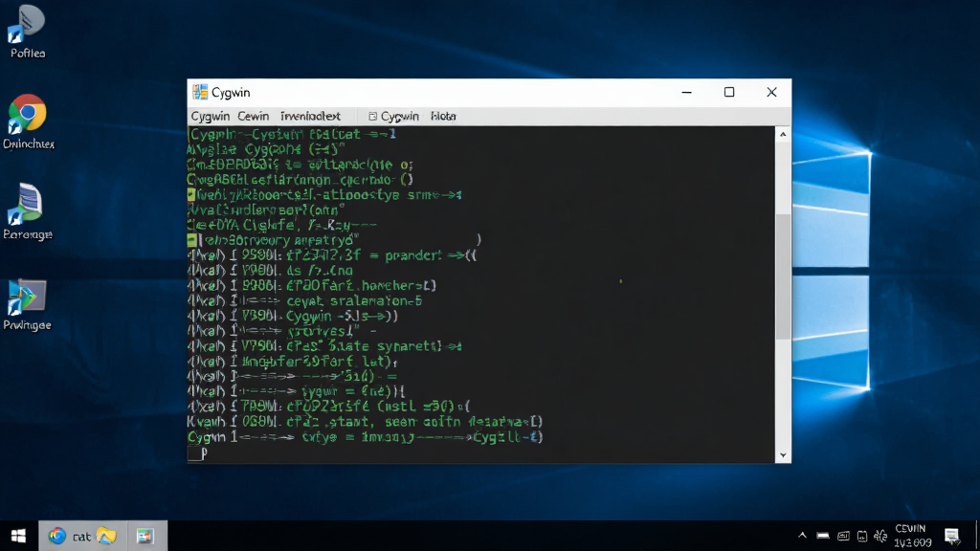Open the Pofilea desktop shortcut
This screenshot has height=551, width=980.
coord(28,32)
